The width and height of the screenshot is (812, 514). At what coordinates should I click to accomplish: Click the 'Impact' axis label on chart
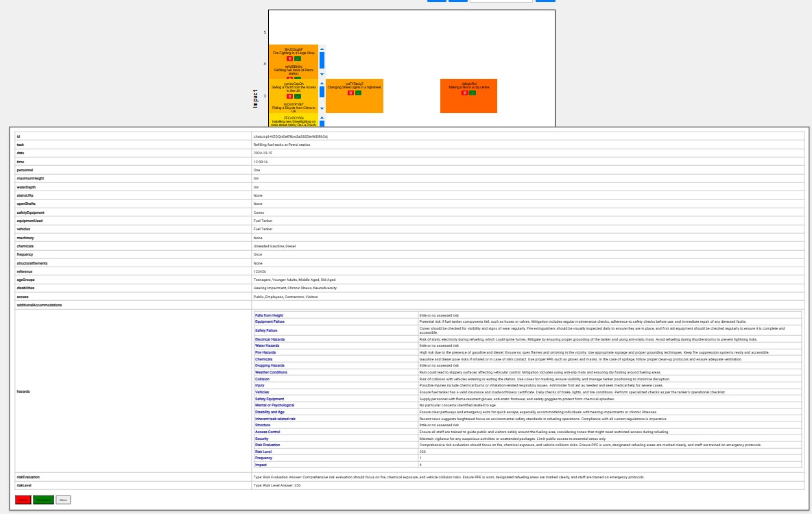coord(255,99)
